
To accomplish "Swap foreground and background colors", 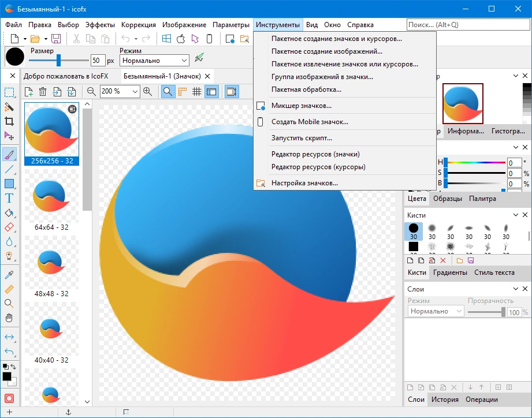I will pyautogui.click(x=13, y=367).
